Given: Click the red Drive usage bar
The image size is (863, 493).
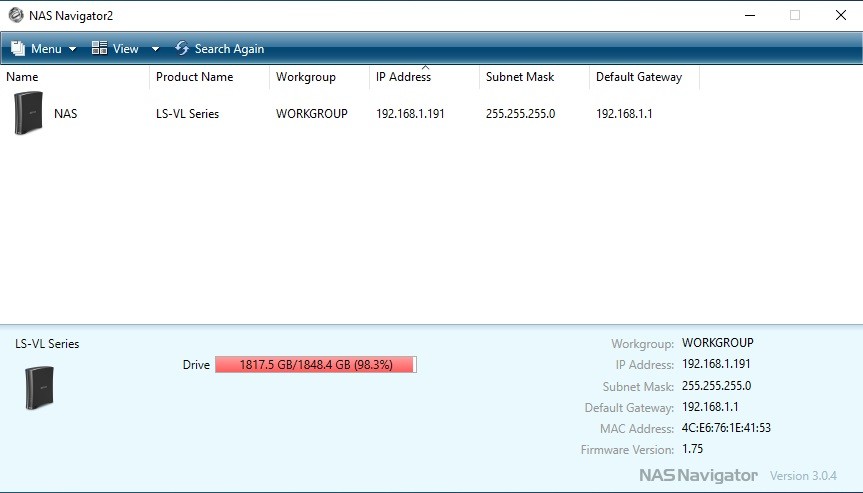Looking at the screenshot, I should pyautogui.click(x=316, y=365).
